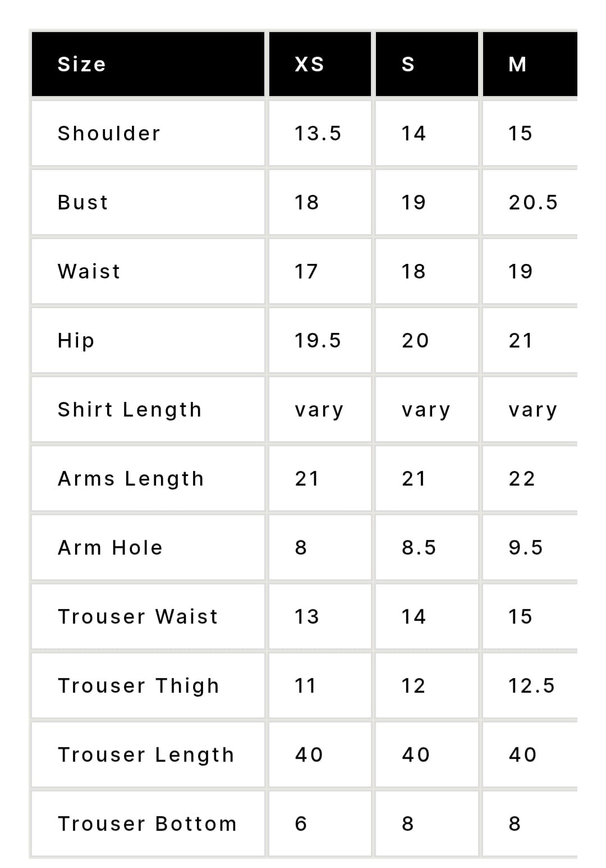Select the Trouser Bottom row label

(x=148, y=824)
